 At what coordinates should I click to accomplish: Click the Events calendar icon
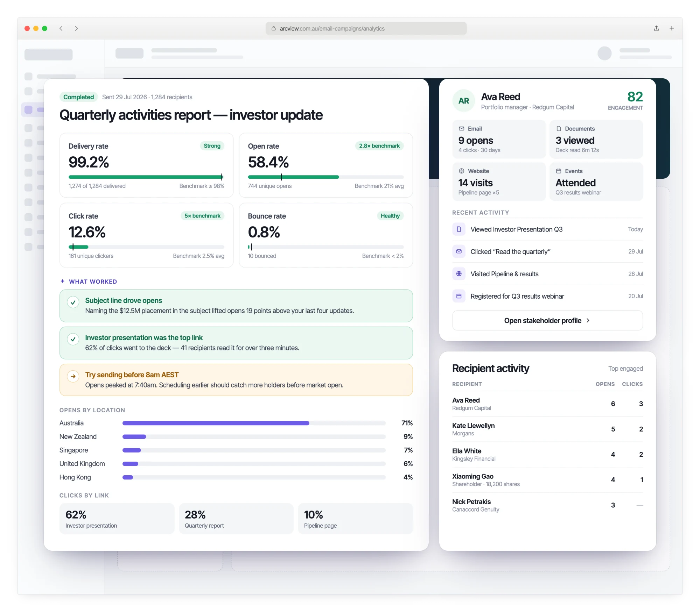[559, 171]
